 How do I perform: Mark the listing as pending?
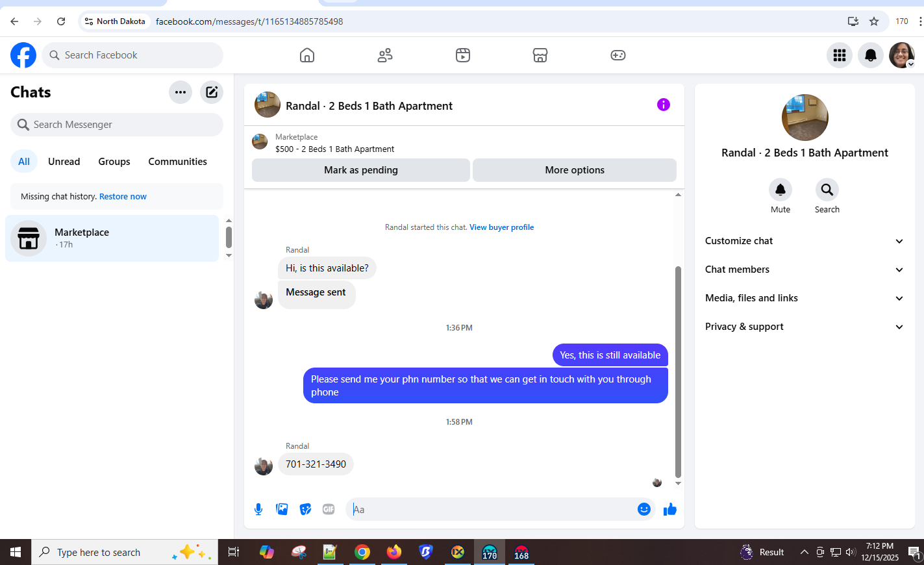[x=361, y=170]
